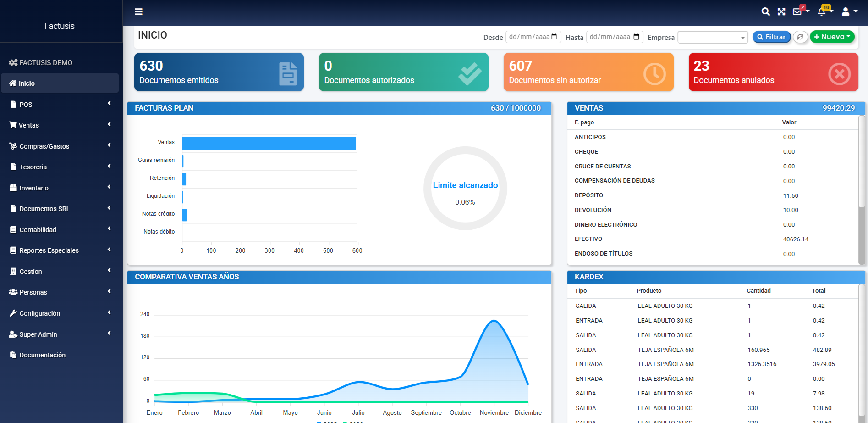The height and width of the screenshot is (423, 868).
Task: Enter fullscreen using the expand icon
Action: pyautogui.click(x=781, y=11)
